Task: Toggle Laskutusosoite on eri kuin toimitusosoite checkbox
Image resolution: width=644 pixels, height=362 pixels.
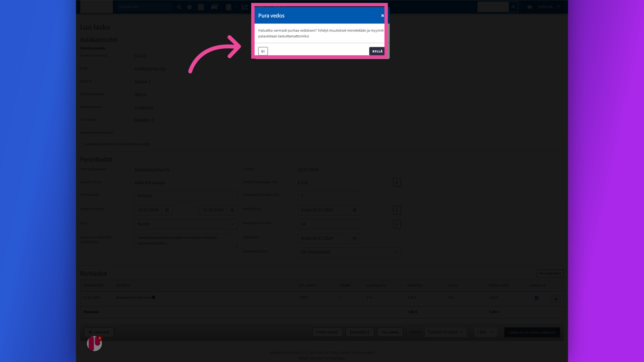Action: 82,144
